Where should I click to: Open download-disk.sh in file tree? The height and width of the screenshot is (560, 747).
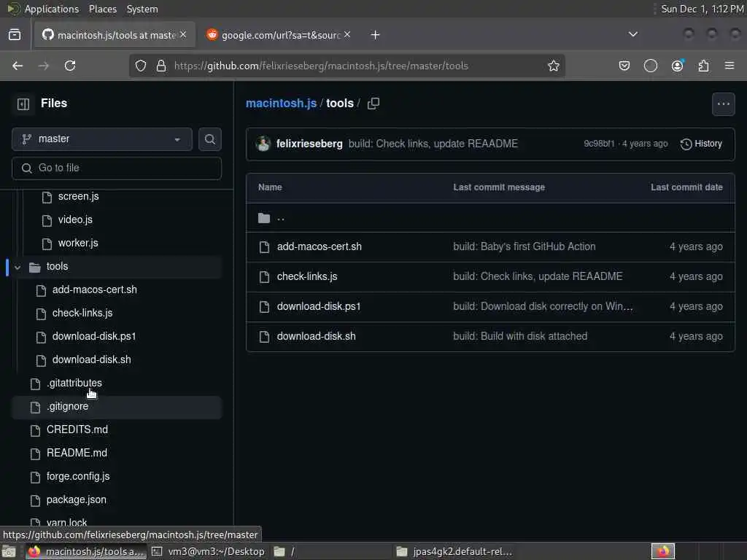(91, 360)
